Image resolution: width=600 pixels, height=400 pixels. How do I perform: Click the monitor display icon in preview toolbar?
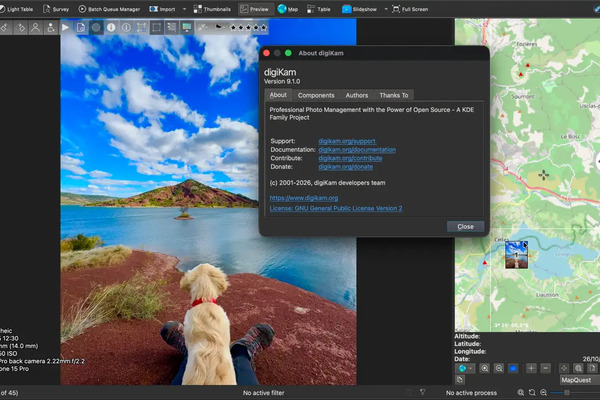point(187,27)
